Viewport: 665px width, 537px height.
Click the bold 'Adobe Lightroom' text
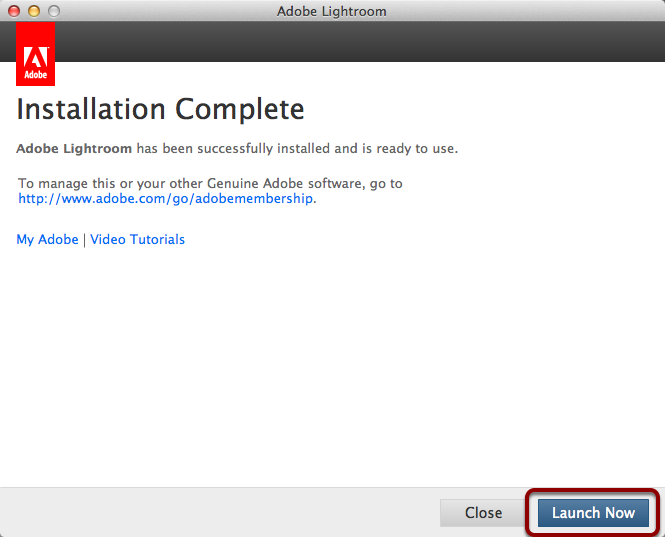(x=74, y=149)
